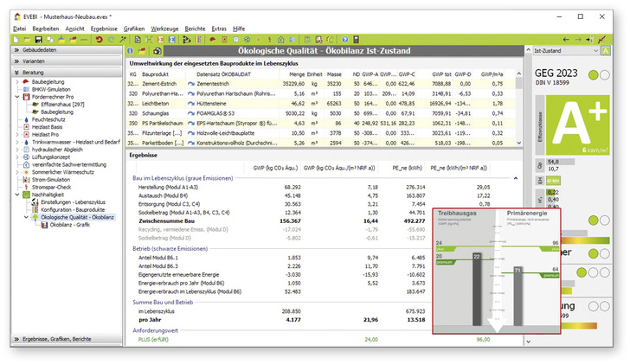The image size is (630, 364).
Task: Open the Berichte menu
Action: pyautogui.click(x=195, y=29)
